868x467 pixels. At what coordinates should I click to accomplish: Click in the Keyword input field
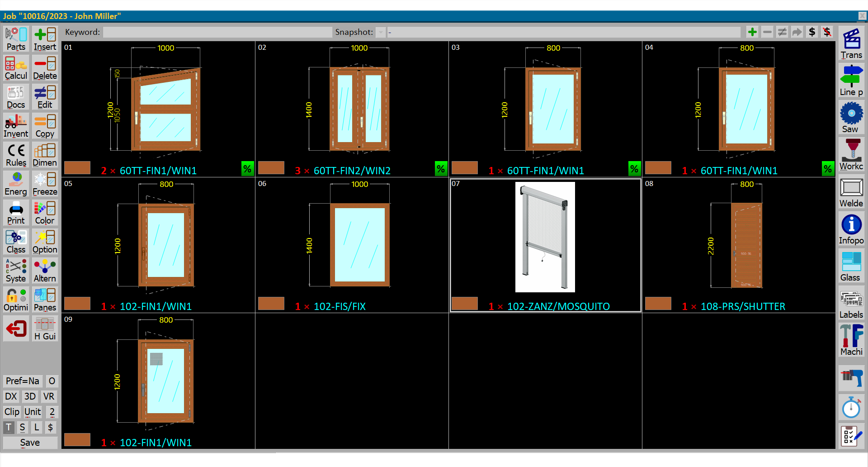217,32
